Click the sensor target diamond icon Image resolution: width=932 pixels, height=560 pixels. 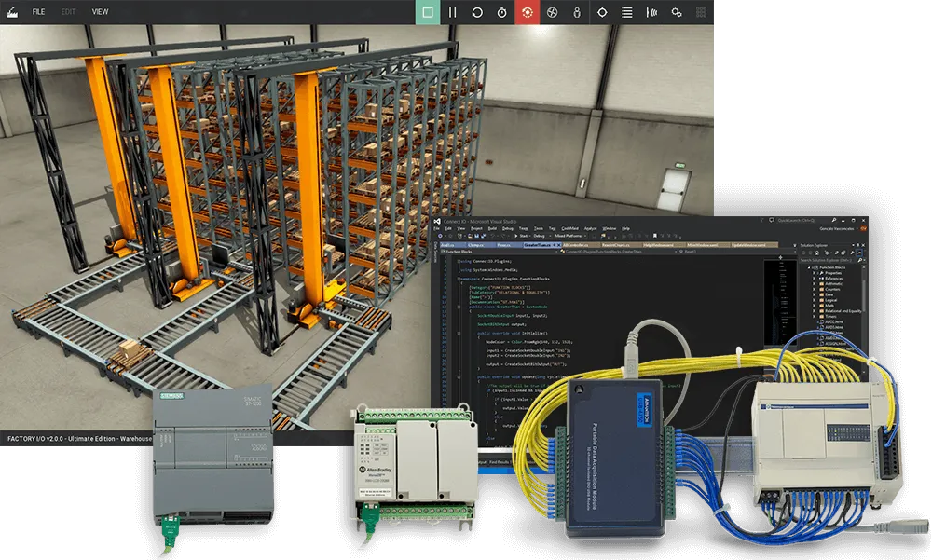602,12
